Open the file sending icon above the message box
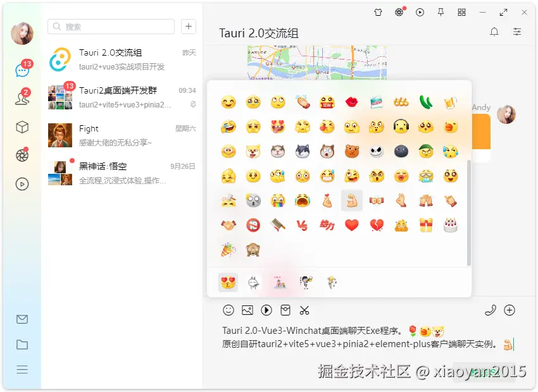The height and width of the screenshot is (392, 538). tap(286, 310)
